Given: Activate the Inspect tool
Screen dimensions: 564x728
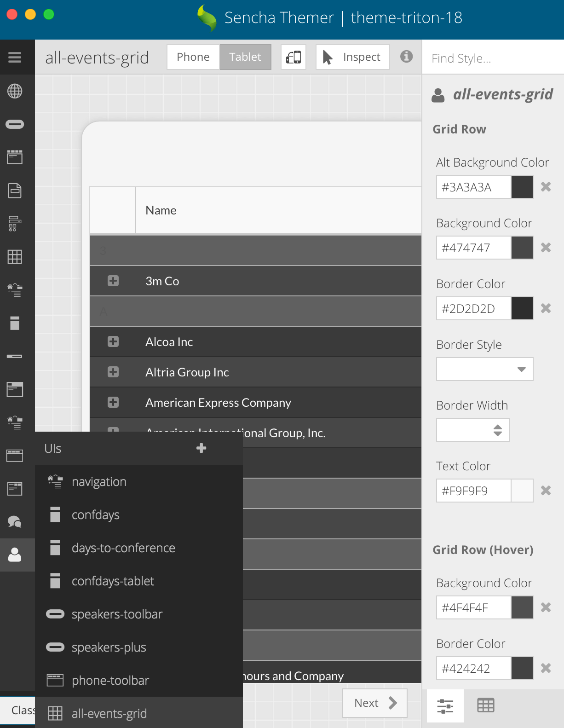Looking at the screenshot, I should [x=353, y=57].
